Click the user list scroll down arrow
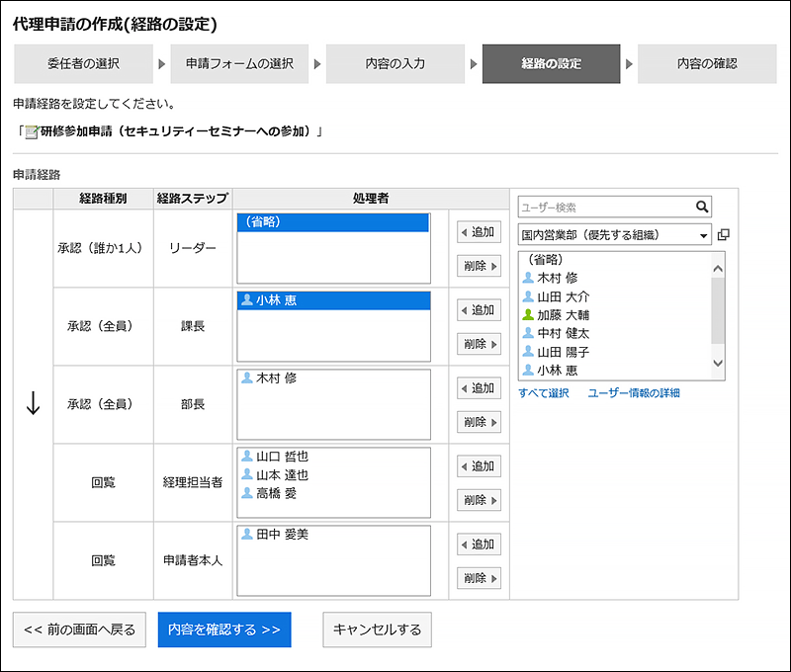This screenshot has width=791, height=672. click(x=718, y=363)
